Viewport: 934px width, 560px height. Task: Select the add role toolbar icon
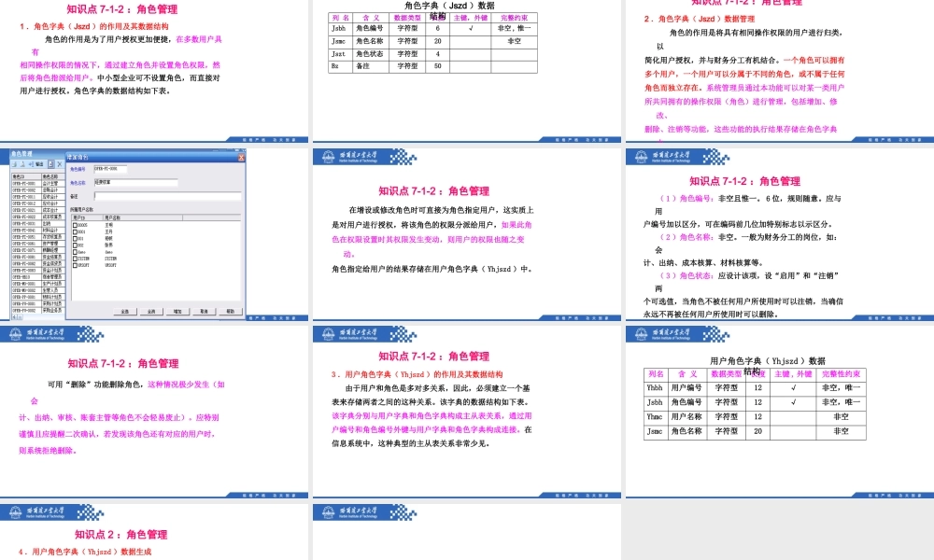14,162
